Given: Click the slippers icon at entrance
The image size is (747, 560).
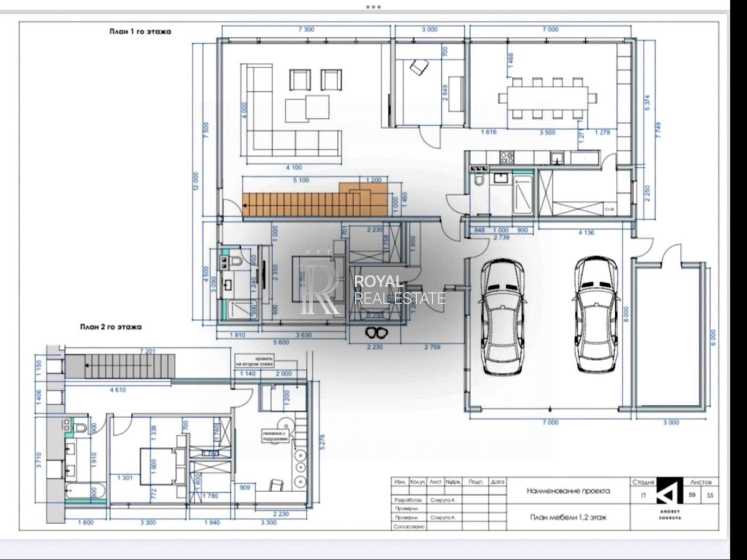Looking at the screenshot, I should [377, 333].
